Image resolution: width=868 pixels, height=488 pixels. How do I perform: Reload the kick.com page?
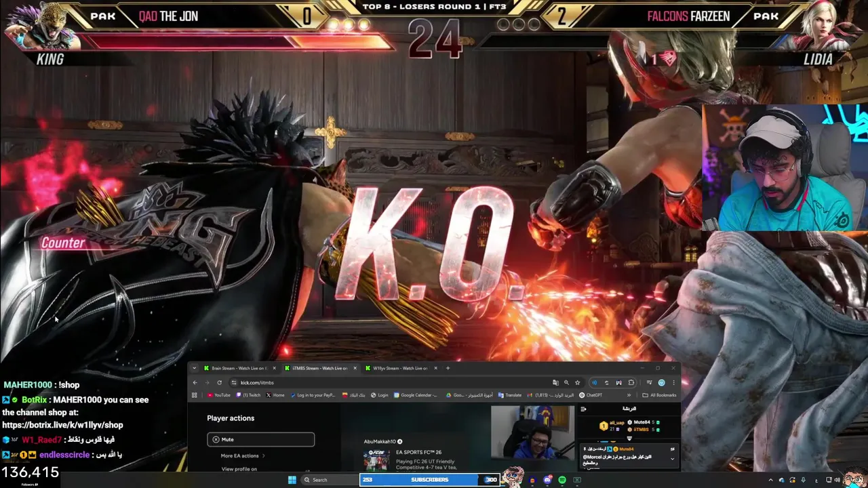click(x=219, y=382)
